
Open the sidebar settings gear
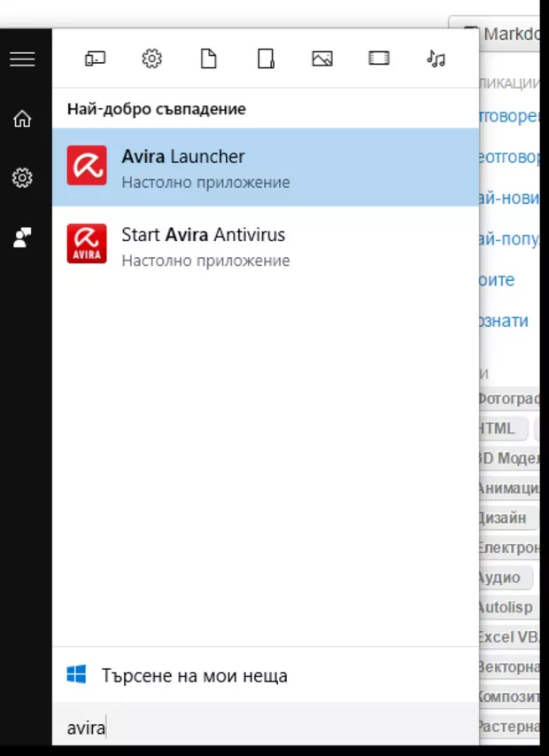tap(22, 178)
